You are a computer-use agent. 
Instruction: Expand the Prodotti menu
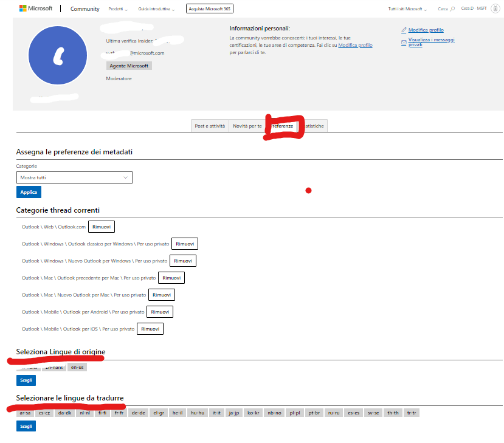point(118,9)
